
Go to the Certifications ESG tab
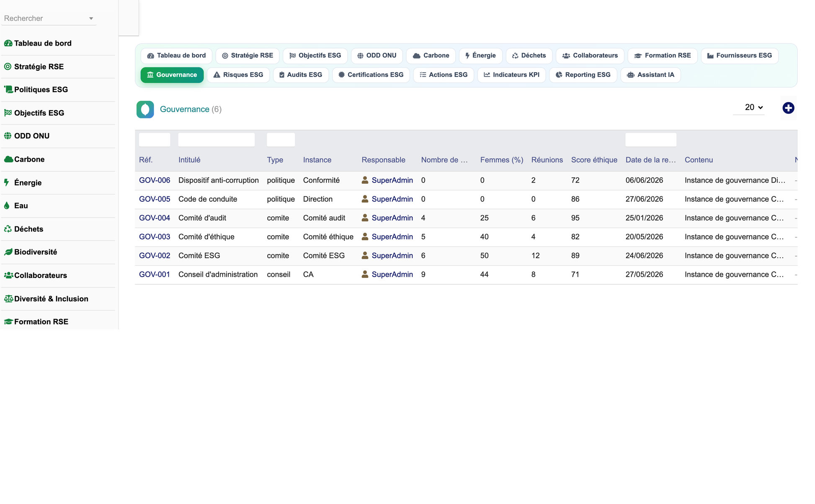(371, 75)
